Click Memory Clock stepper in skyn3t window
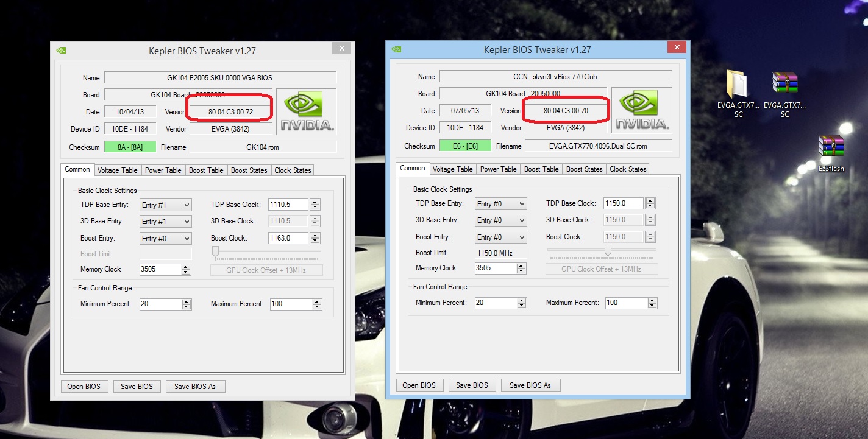 [x=521, y=268]
